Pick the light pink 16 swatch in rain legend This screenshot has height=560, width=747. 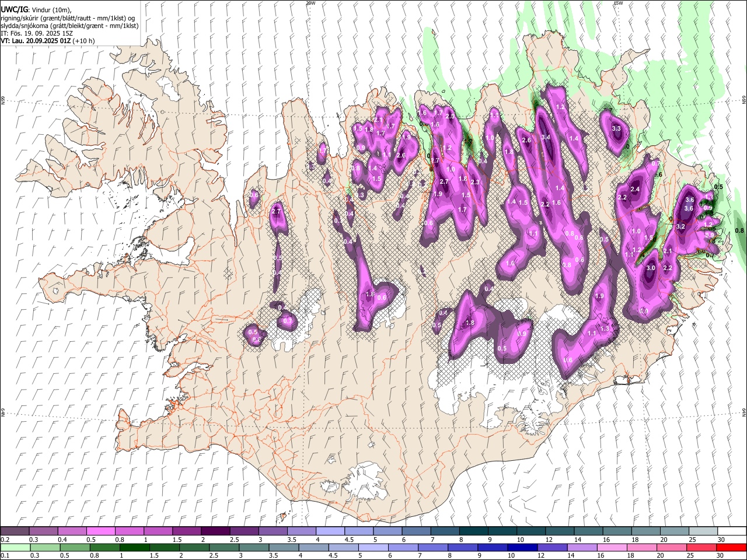(612, 547)
